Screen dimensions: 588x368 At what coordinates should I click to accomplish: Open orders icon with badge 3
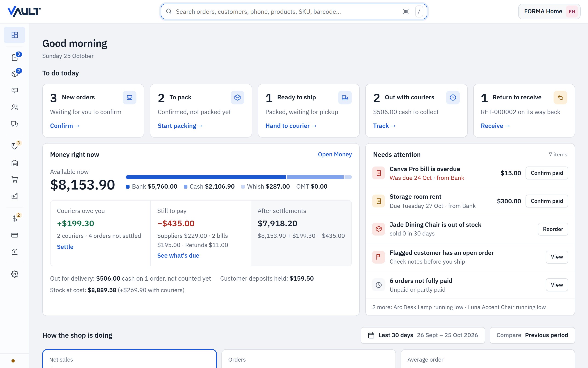tap(14, 57)
